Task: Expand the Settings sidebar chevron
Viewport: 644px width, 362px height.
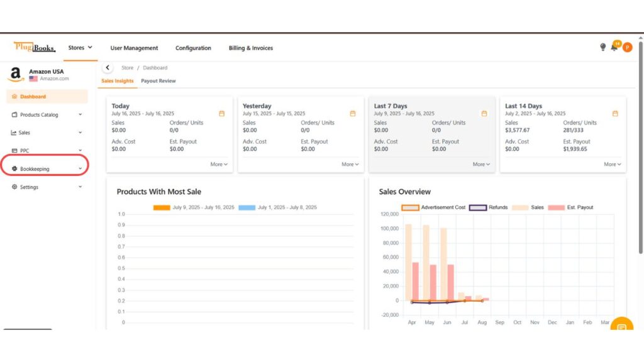Action: pyautogui.click(x=80, y=187)
